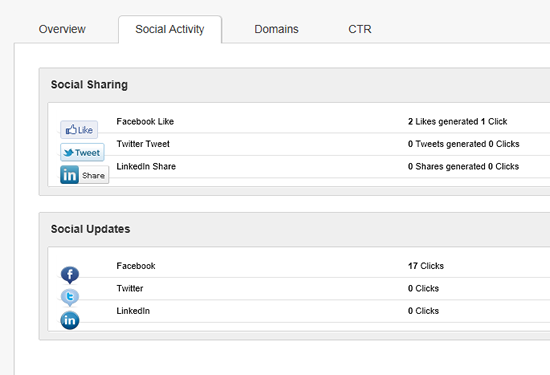Click "2 Likes generated 1 Click" value
This screenshot has height=375, width=550.
(x=457, y=121)
